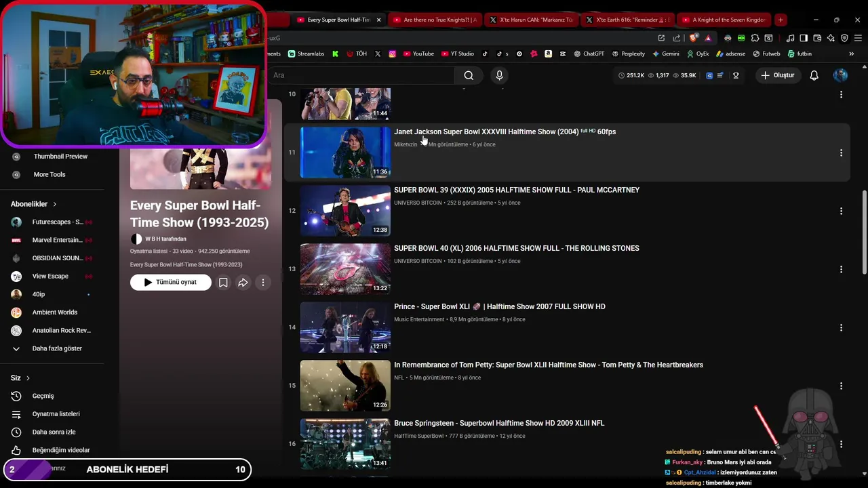
Task: Open browser extensions puzzle icon
Action: coord(755,38)
